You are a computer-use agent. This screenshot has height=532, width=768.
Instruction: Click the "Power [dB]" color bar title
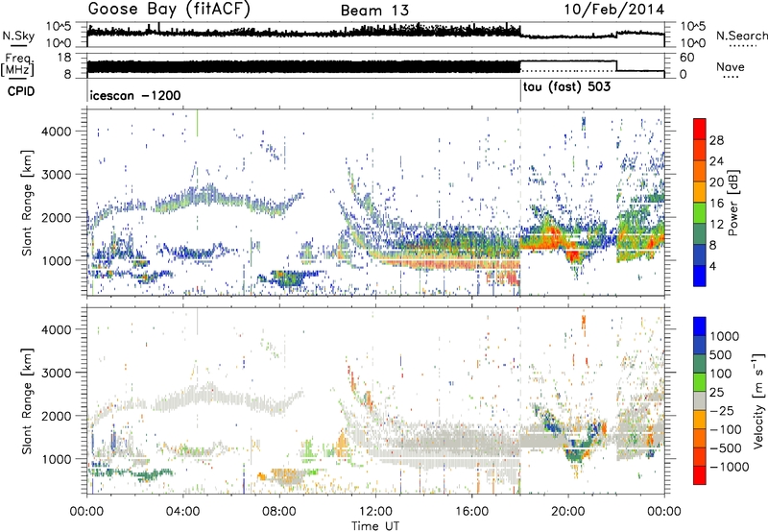click(732, 203)
